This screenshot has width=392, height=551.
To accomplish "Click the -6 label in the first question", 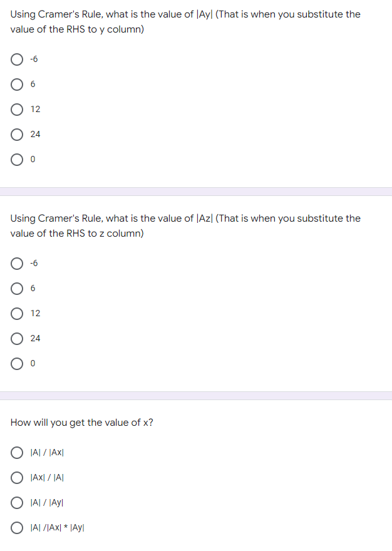I will (x=33, y=59).
